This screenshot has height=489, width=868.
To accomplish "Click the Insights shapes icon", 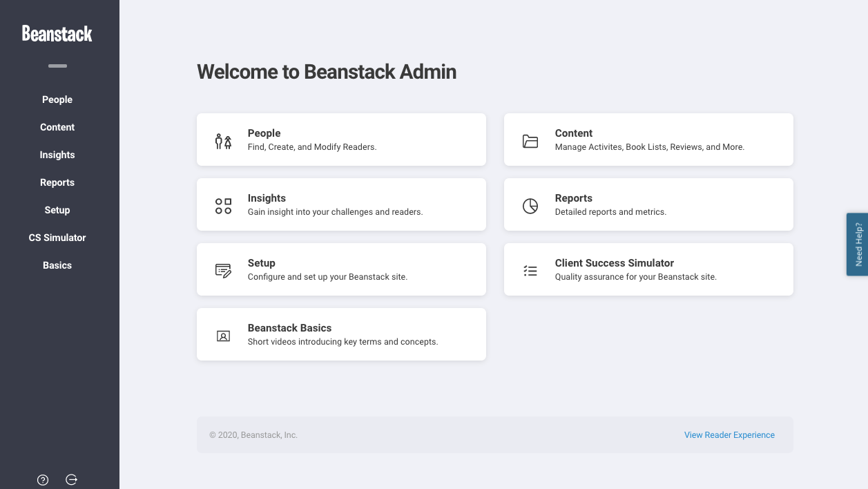I will [x=223, y=206].
